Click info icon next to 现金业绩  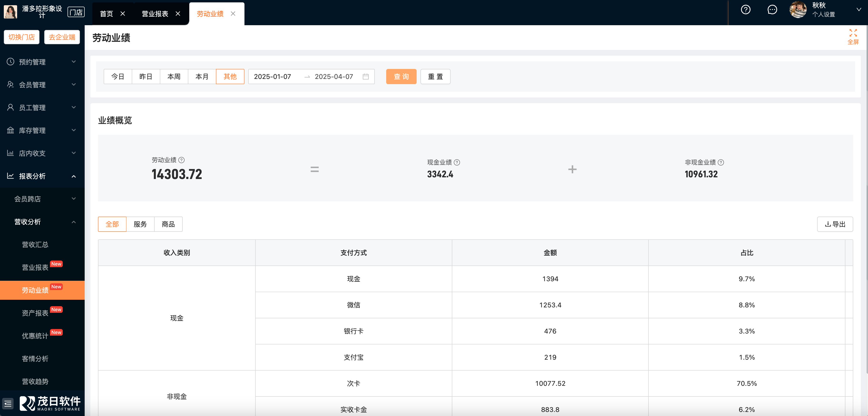tap(457, 162)
